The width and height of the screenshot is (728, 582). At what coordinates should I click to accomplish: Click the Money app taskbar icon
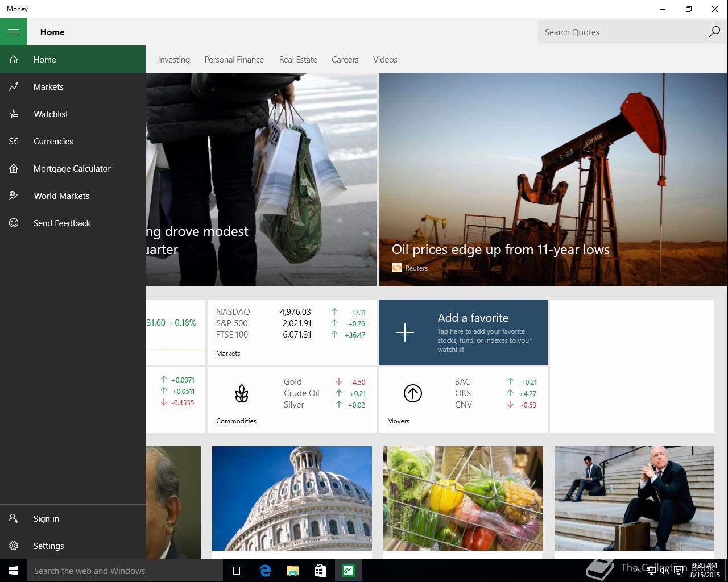pos(348,571)
